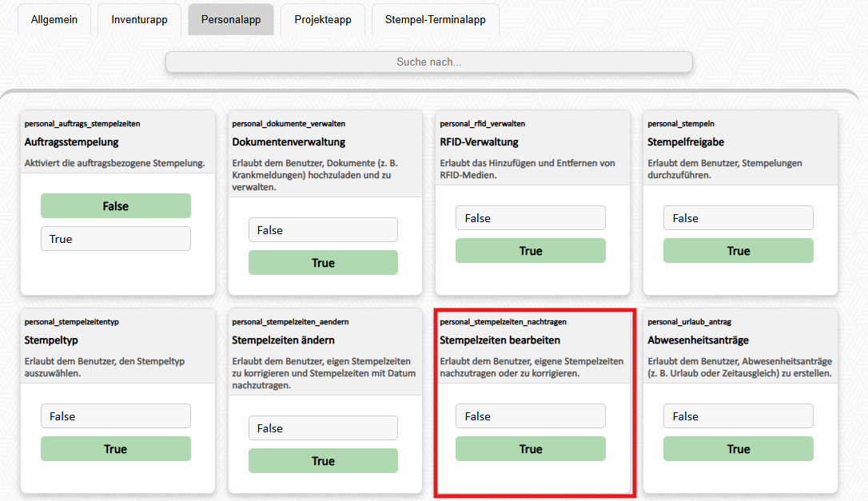Viewport: 868px width, 501px height.
Task: Click the Auftragsstempelung heading
Action: tap(71, 141)
